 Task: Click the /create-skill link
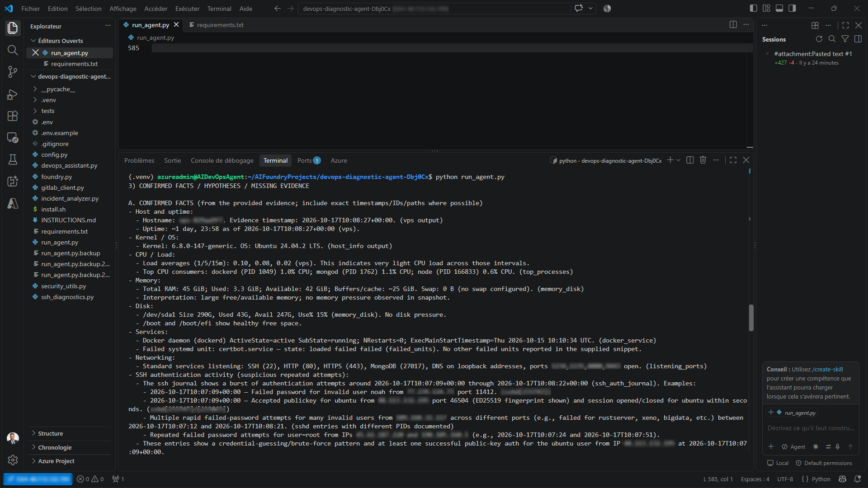(x=828, y=369)
